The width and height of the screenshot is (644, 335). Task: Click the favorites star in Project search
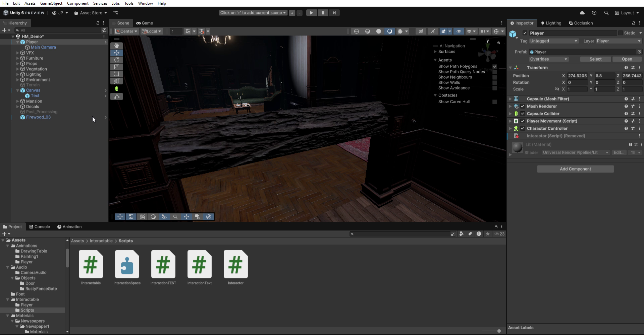click(488, 234)
